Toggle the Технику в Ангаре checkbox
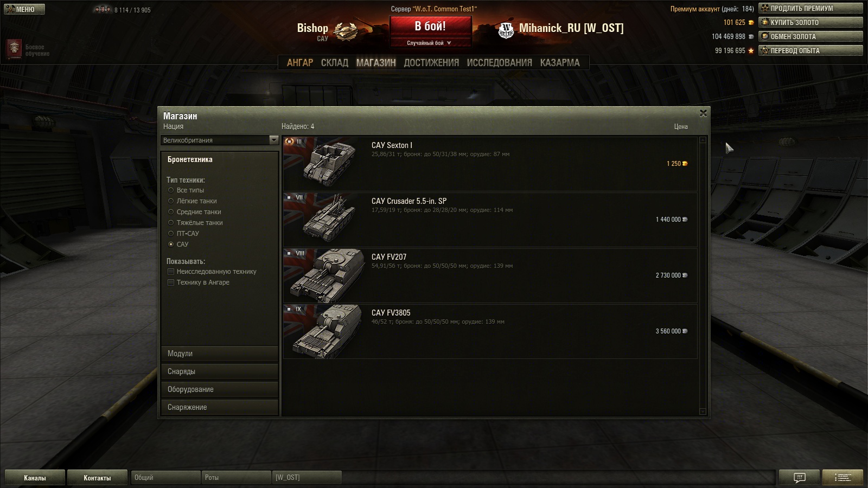 171,282
